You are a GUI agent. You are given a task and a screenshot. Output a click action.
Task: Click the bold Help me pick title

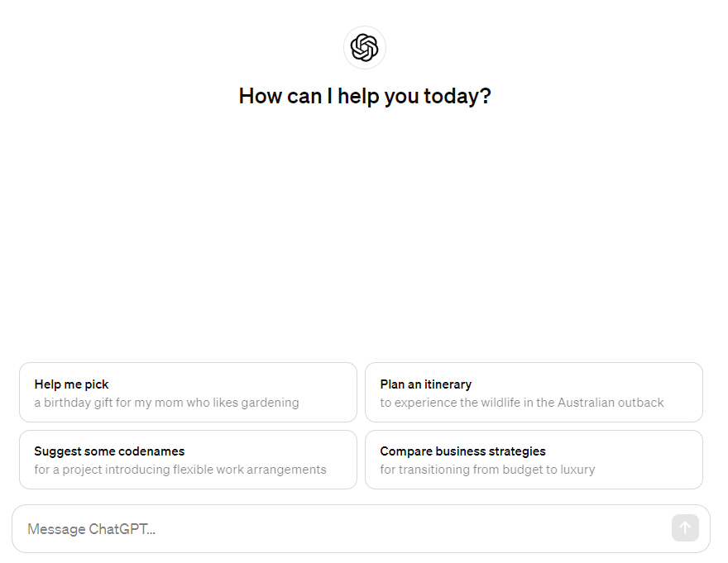(71, 384)
